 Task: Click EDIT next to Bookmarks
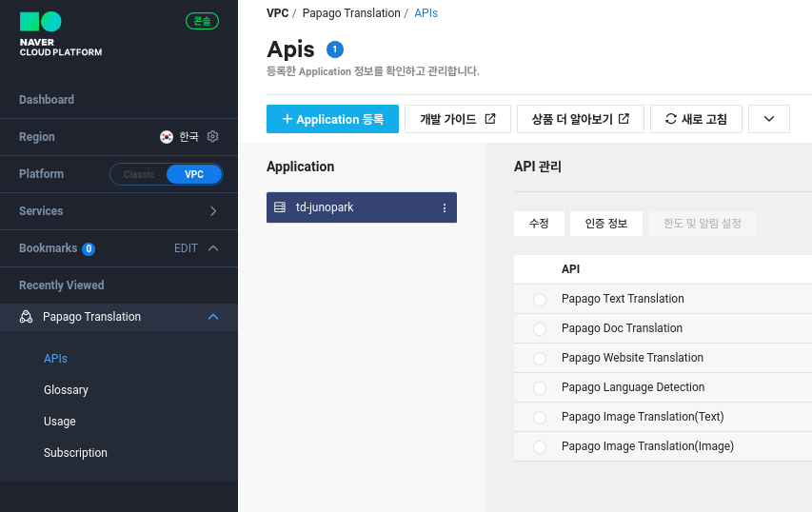pyautogui.click(x=186, y=248)
